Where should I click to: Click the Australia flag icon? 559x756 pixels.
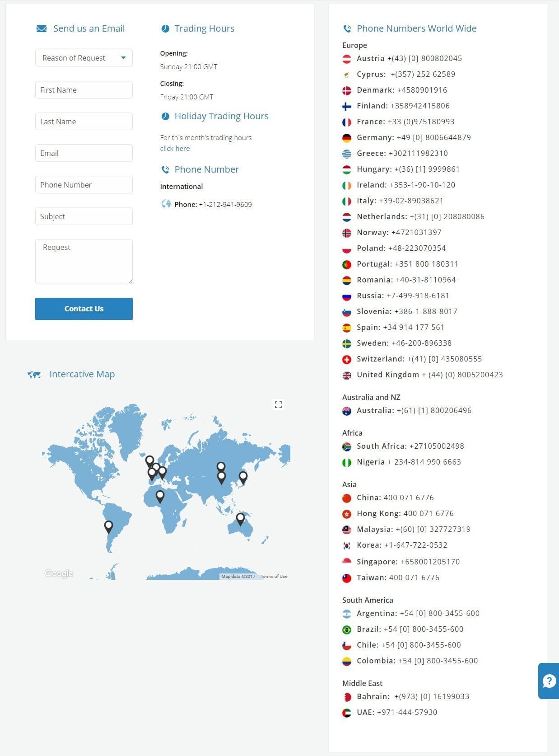[x=347, y=411]
